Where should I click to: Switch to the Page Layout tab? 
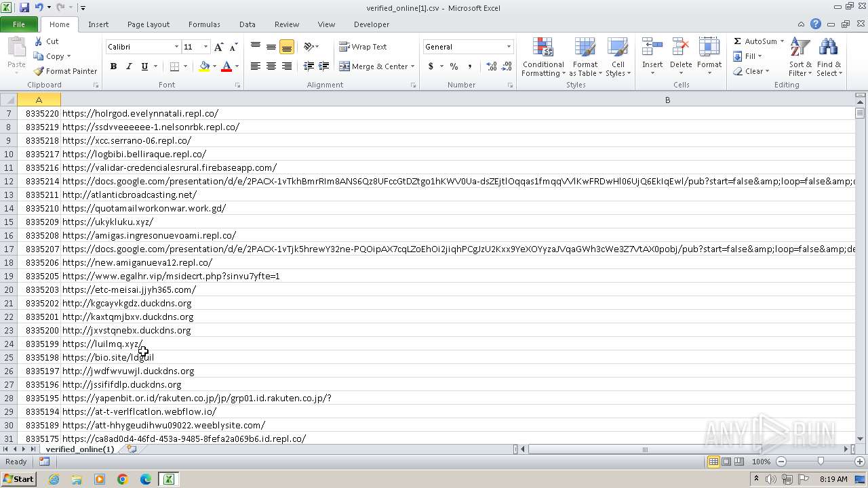click(x=149, y=24)
